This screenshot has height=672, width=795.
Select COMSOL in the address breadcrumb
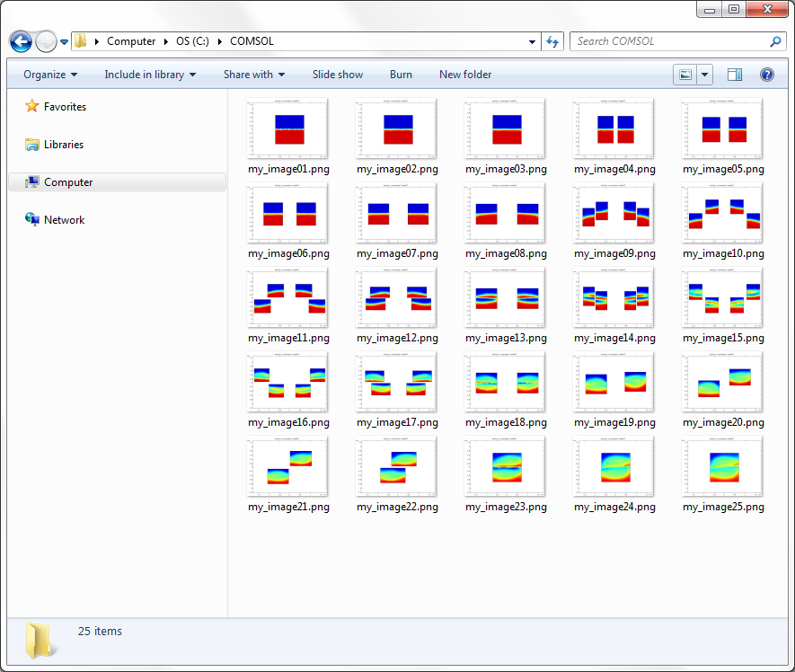pos(252,41)
